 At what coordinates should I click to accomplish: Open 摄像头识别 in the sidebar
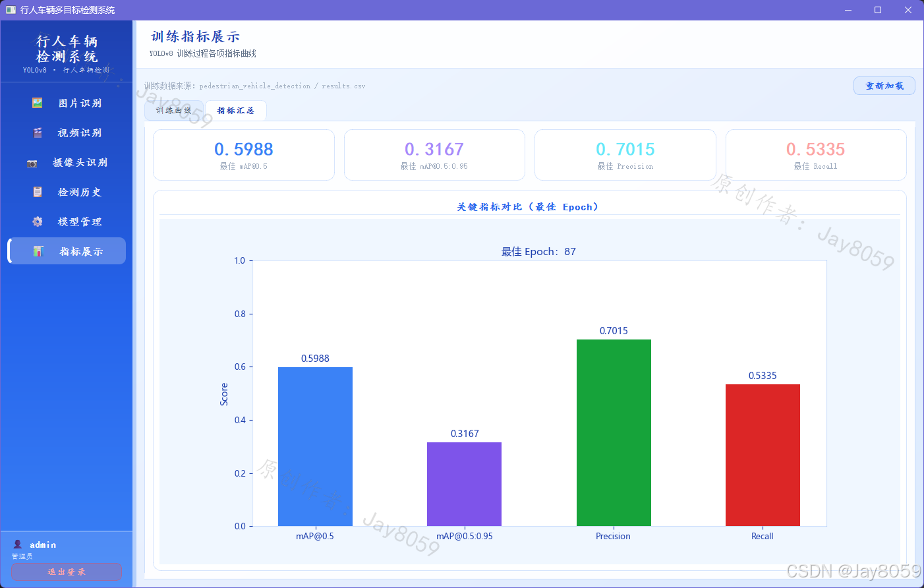click(x=67, y=162)
